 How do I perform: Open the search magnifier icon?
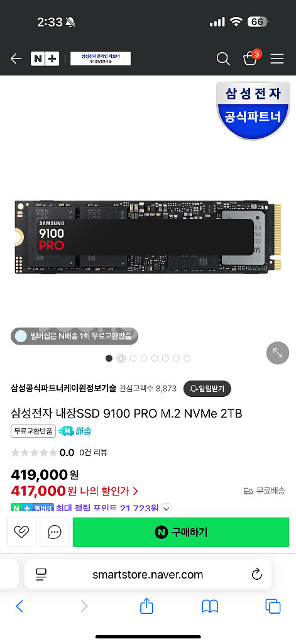(x=223, y=58)
